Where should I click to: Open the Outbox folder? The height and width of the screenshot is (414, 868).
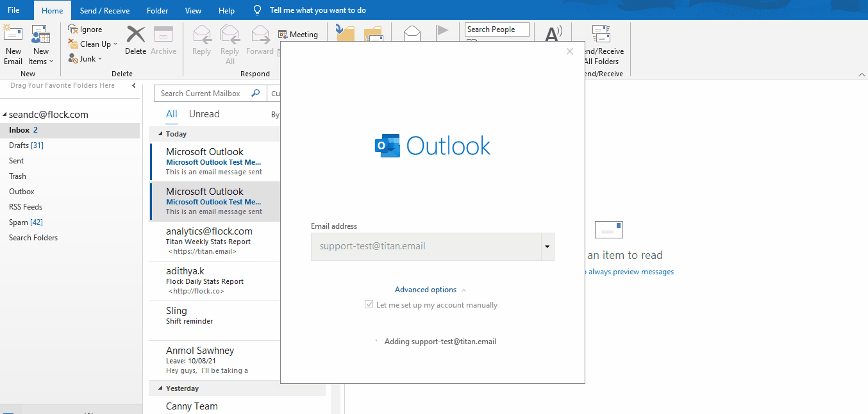70,192
